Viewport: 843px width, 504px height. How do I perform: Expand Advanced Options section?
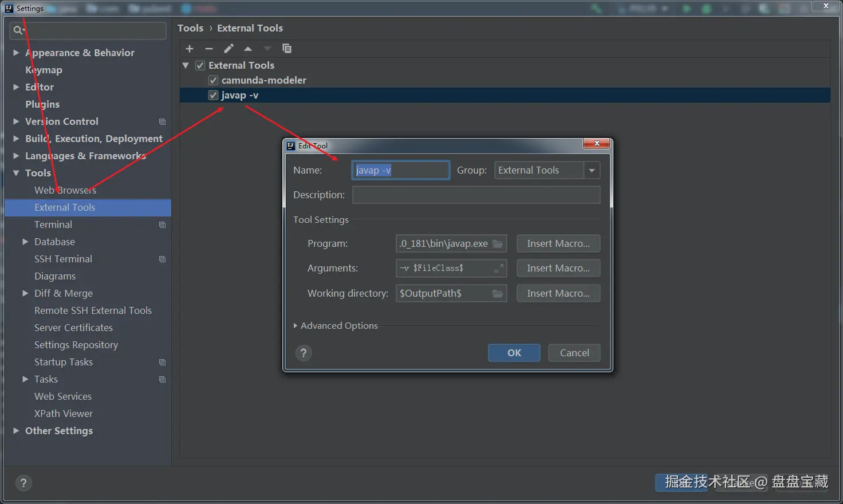(x=295, y=325)
